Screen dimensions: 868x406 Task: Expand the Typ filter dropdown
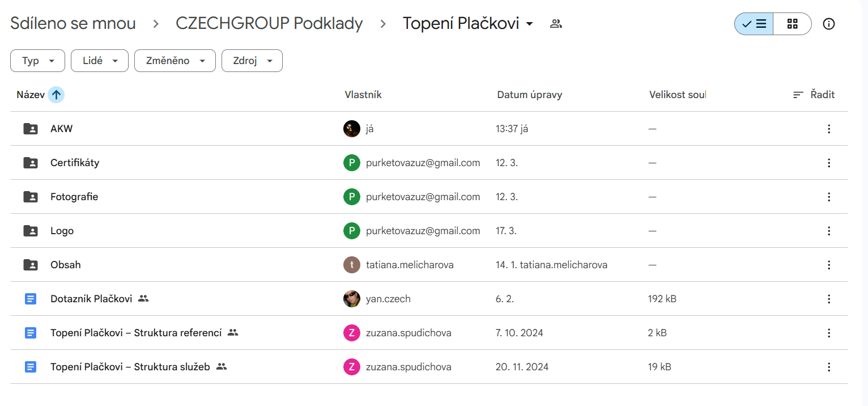coord(37,61)
